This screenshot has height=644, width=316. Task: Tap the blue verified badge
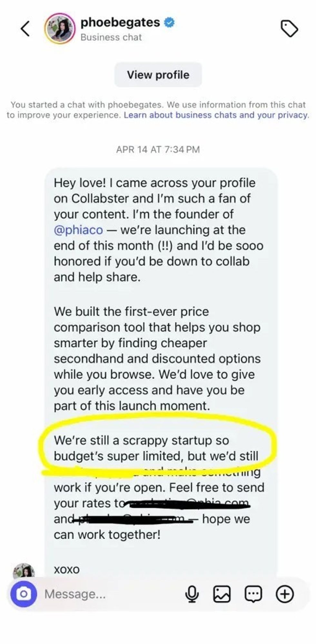pyautogui.click(x=170, y=23)
